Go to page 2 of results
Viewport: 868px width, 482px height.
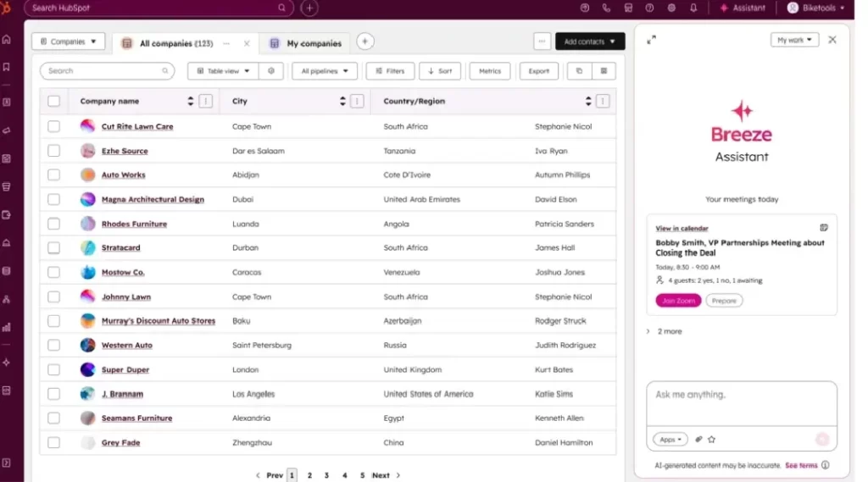pyautogui.click(x=309, y=475)
